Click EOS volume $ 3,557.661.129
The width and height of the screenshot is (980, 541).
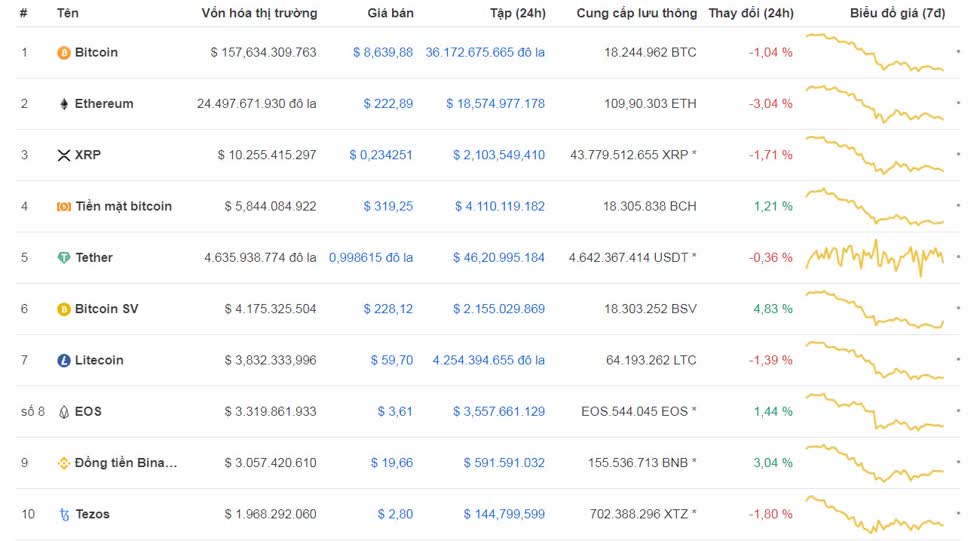tap(499, 411)
